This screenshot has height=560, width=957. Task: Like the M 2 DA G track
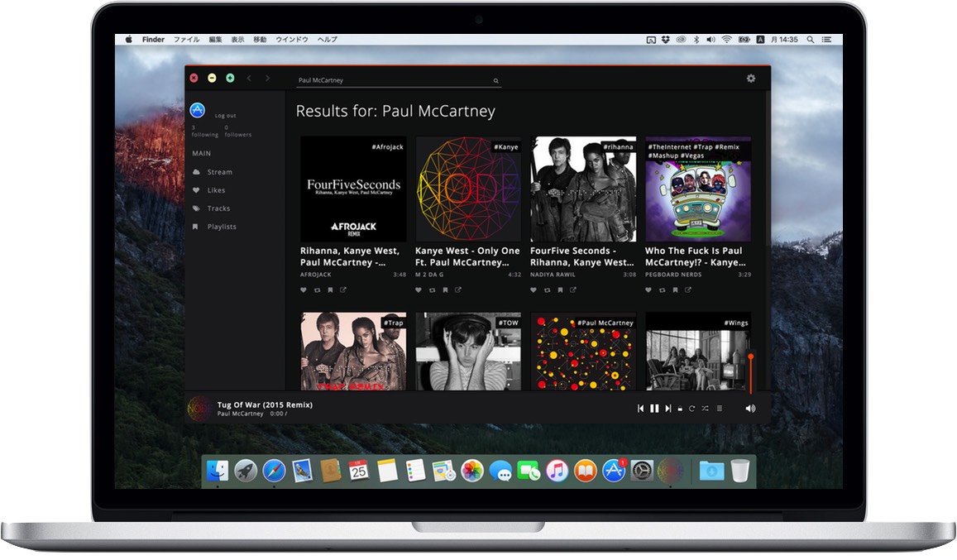[x=418, y=290]
